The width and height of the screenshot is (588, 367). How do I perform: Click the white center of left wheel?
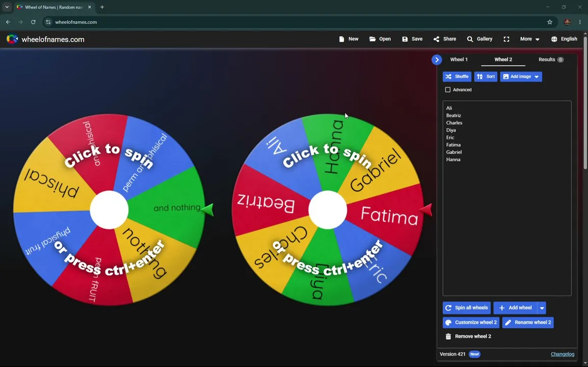[109, 210]
